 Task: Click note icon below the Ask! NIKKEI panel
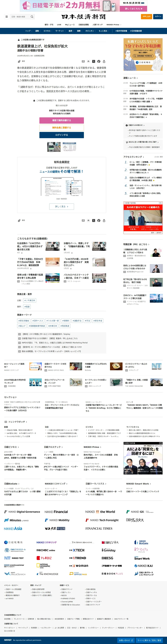click(x=88, y=221)
